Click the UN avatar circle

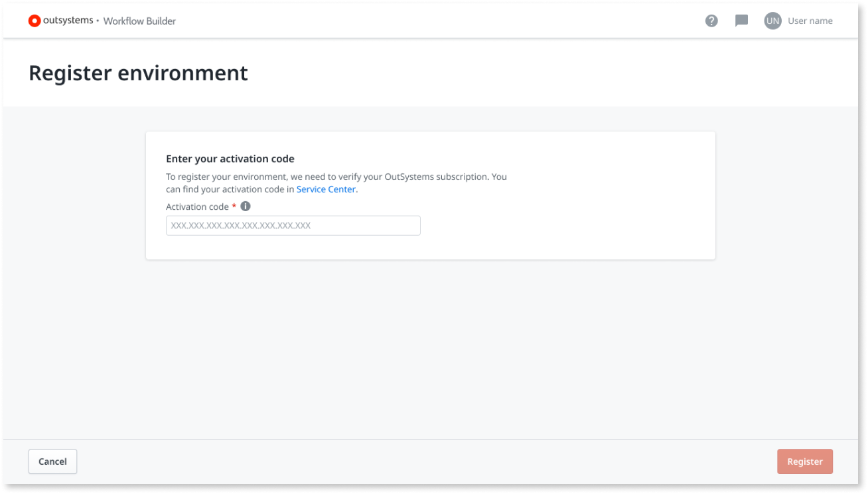772,21
